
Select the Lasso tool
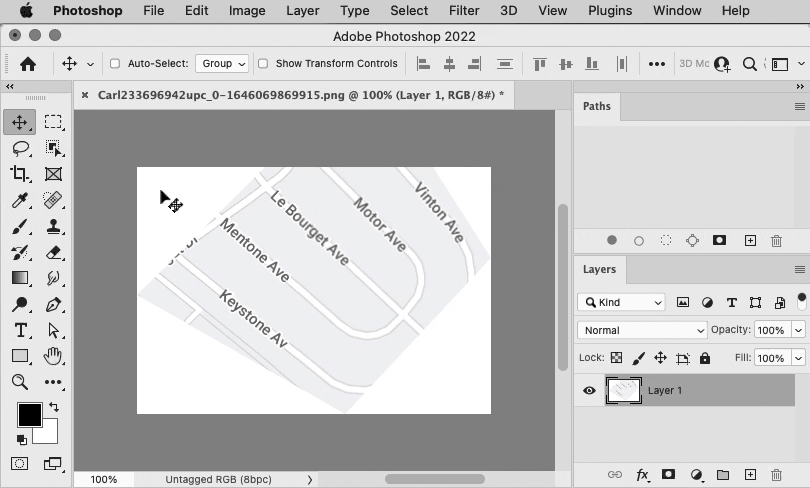click(x=20, y=148)
